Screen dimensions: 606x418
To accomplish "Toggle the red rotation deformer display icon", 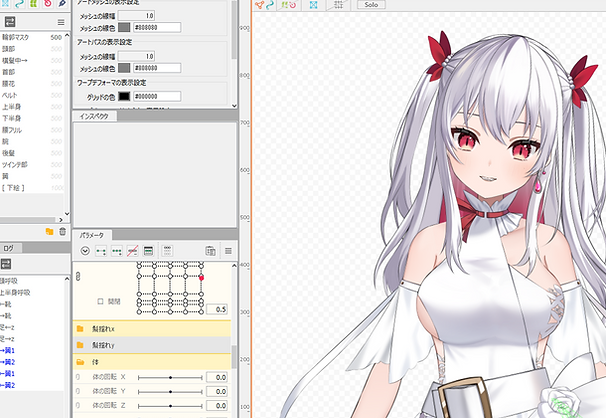I will point(293,5).
